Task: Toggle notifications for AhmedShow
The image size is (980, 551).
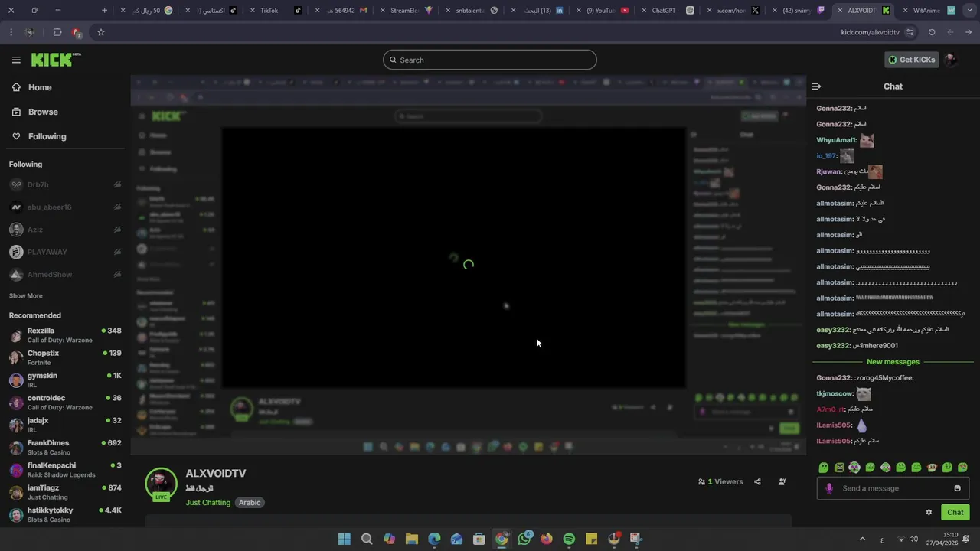Action: pyautogui.click(x=117, y=274)
